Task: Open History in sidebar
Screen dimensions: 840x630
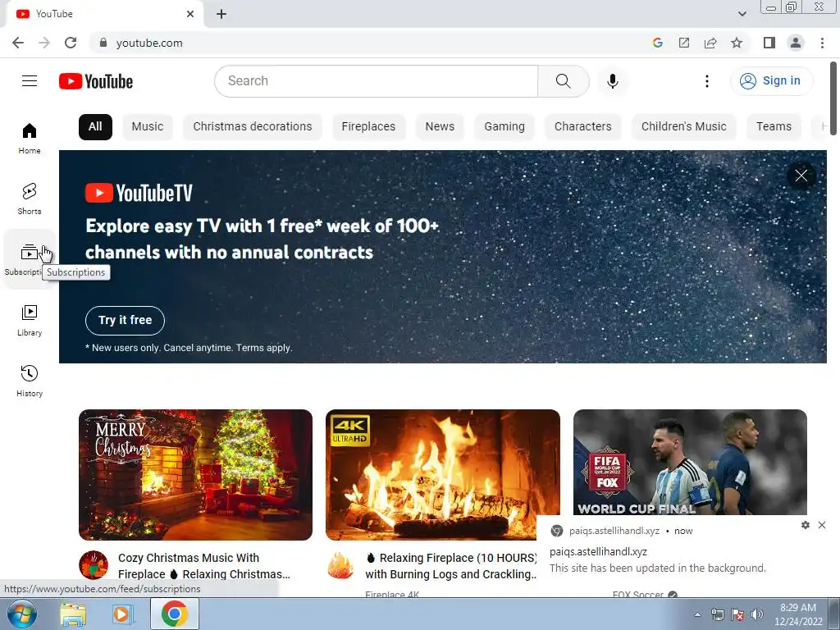Action: pyautogui.click(x=30, y=381)
